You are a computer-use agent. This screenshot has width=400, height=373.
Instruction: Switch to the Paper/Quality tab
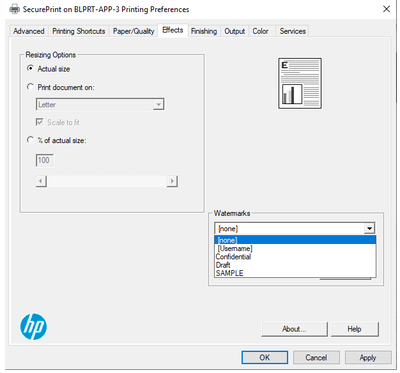[x=133, y=31]
